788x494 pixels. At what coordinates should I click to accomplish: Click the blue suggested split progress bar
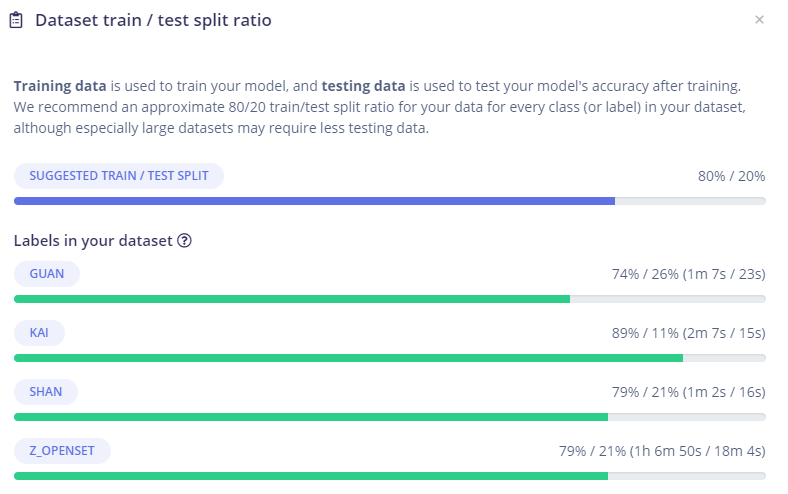point(314,201)
